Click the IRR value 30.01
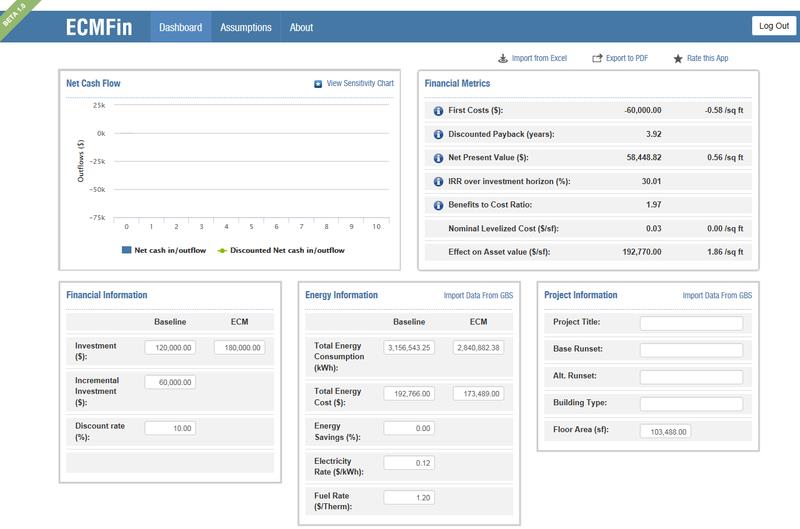 652,181
